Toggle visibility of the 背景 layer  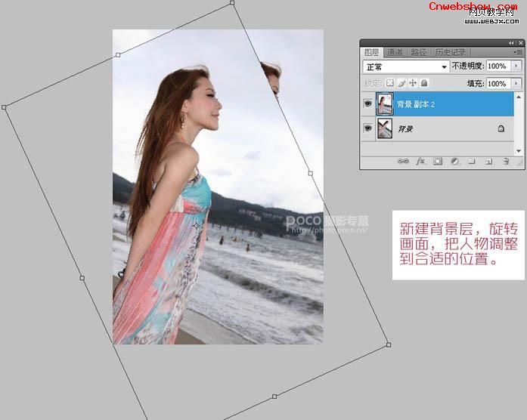368,129
